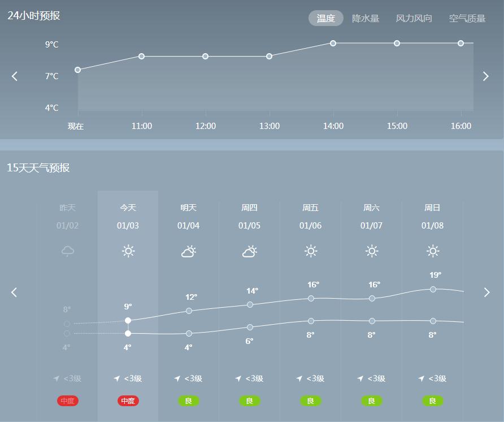This screenshot has height=422, width=504.
Task: Select the 周四 day label
Action: click(x=249, y=208)
